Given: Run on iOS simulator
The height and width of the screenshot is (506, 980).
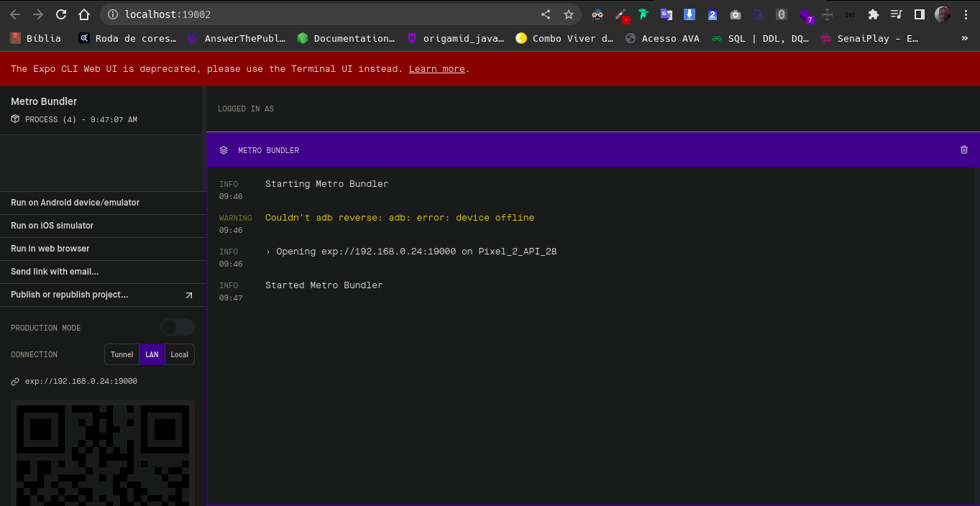Looking at the screenshot, I should point(103,226).
